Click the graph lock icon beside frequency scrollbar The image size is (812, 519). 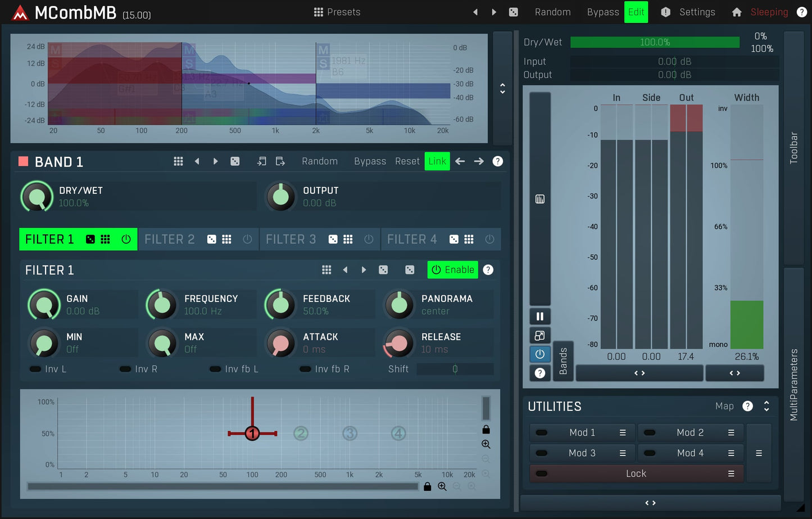coord(427,486)
